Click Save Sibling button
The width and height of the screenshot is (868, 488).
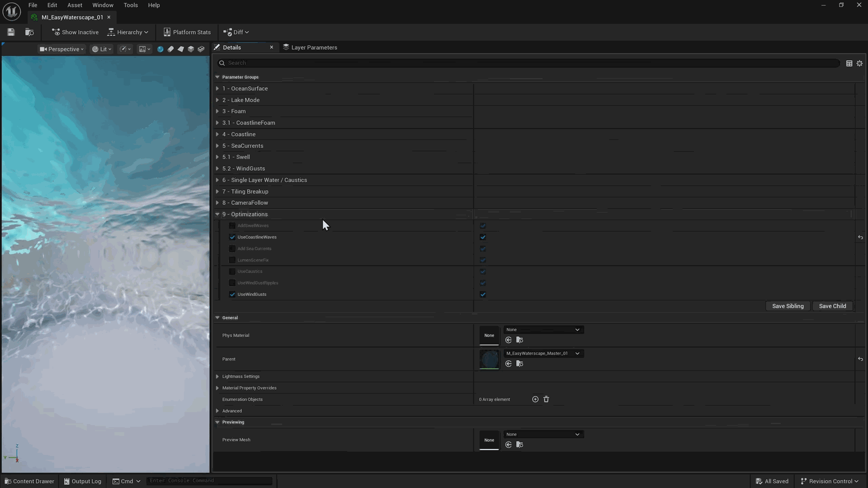click(788, 306)
